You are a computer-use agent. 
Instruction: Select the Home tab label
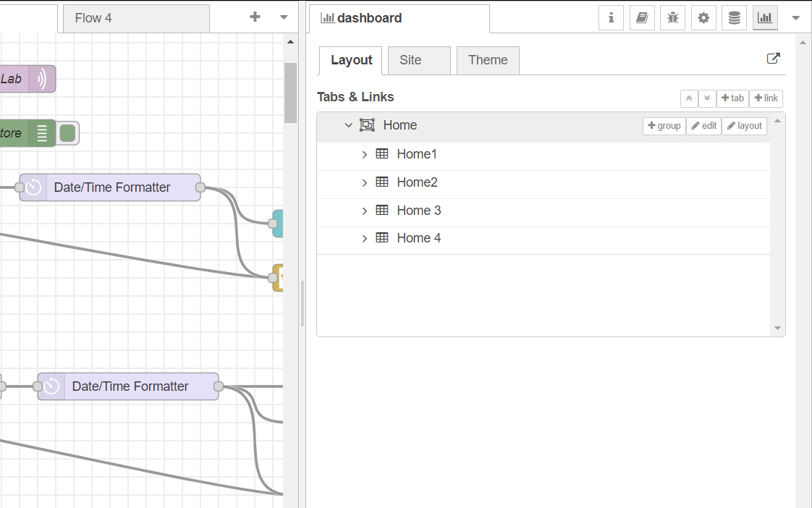[x=400, y=125]
